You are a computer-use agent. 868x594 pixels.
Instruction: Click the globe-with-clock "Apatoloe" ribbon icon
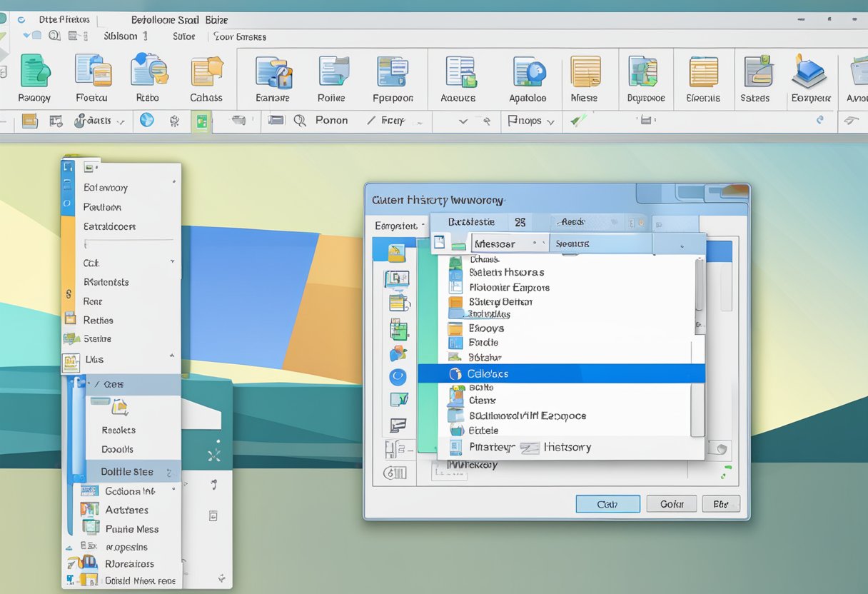pyautogui.click(x=529, y=71)
